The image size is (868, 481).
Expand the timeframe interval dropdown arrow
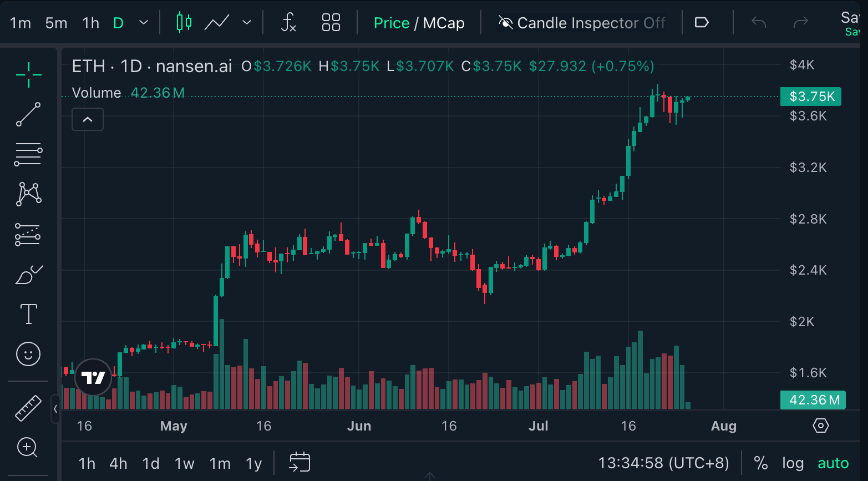(x=144, y=23)
